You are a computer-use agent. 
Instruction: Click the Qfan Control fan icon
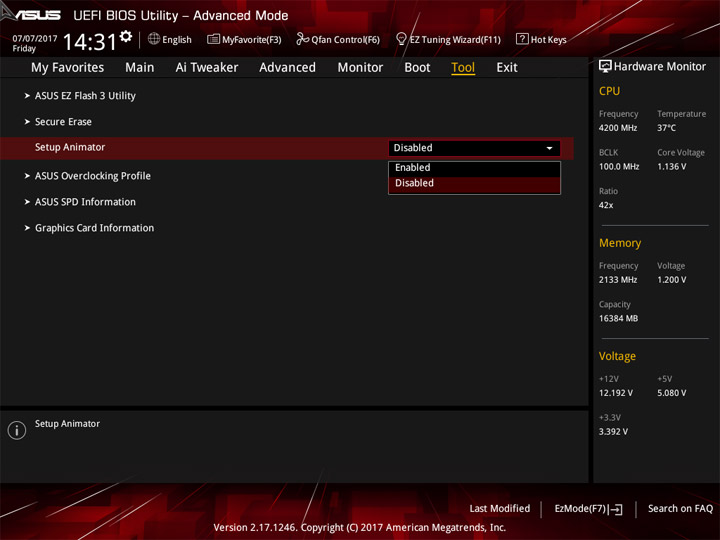(302, 39)
